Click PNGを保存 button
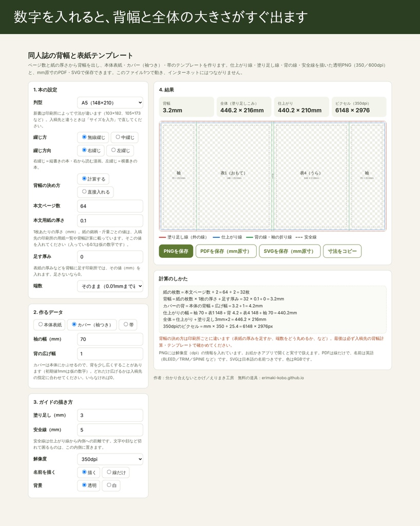Viewport: 420px width, 526px height. (176, 251)
